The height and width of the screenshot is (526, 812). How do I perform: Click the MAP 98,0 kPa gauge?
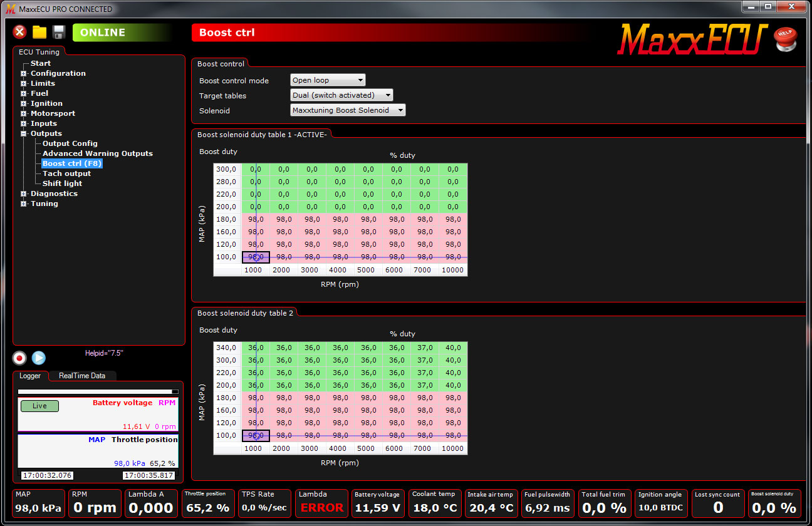coord(39,503)
